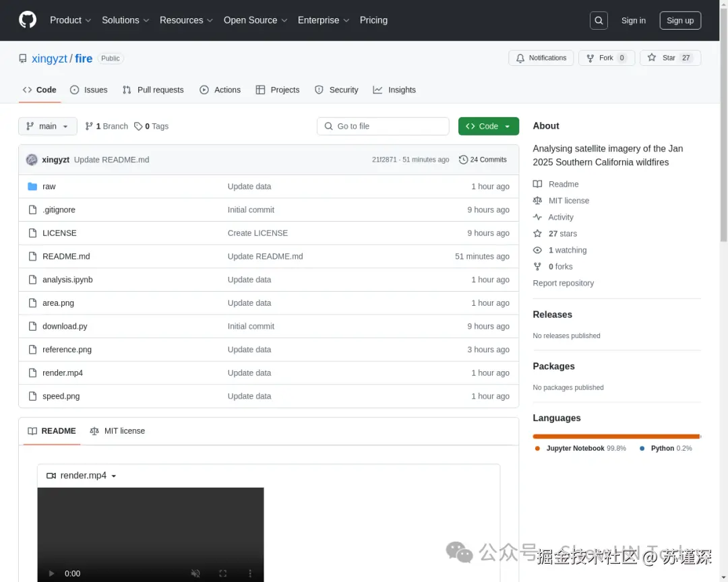Open the area.png file
Viewport: 728px width, 582px height.
58,303
